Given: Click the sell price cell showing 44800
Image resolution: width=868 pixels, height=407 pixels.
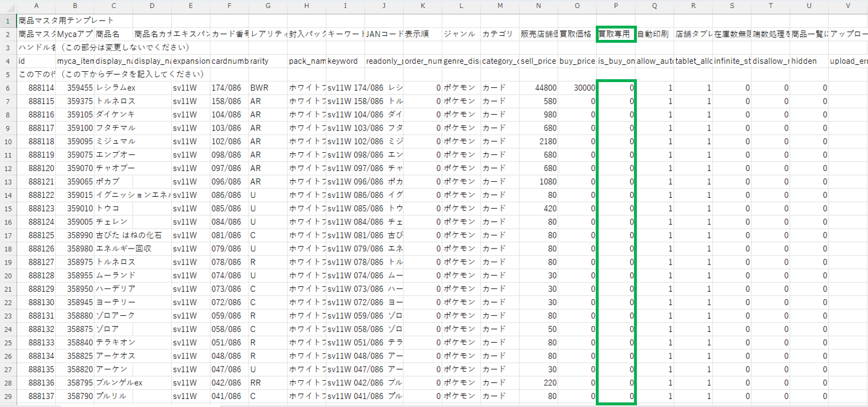Looking at the screenshot, I should (538, 88).
